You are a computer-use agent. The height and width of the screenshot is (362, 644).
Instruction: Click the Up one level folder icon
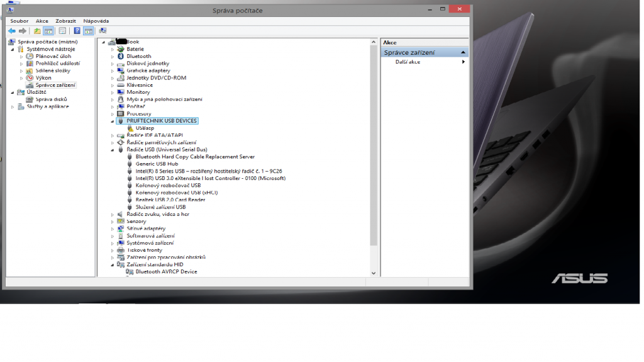[38, 31]
